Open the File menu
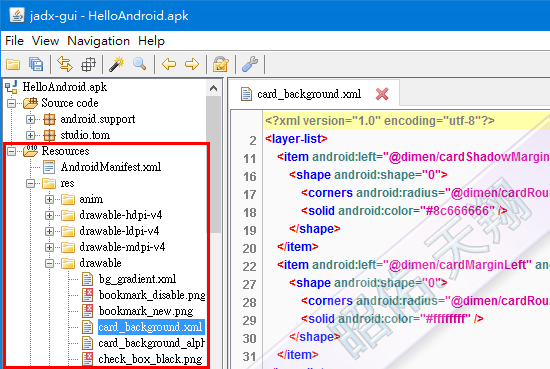The width and height of the screenshot is (550, 369). pyautogui.click(x=14, y=41)
